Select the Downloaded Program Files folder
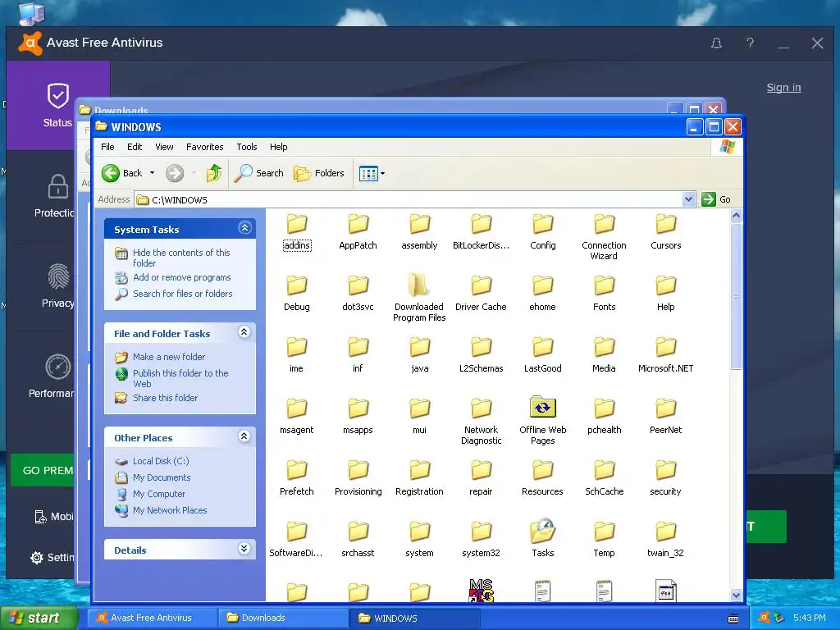Image resolution: width=840 pixels, height=630 pixels. click(x=419, y=297)
